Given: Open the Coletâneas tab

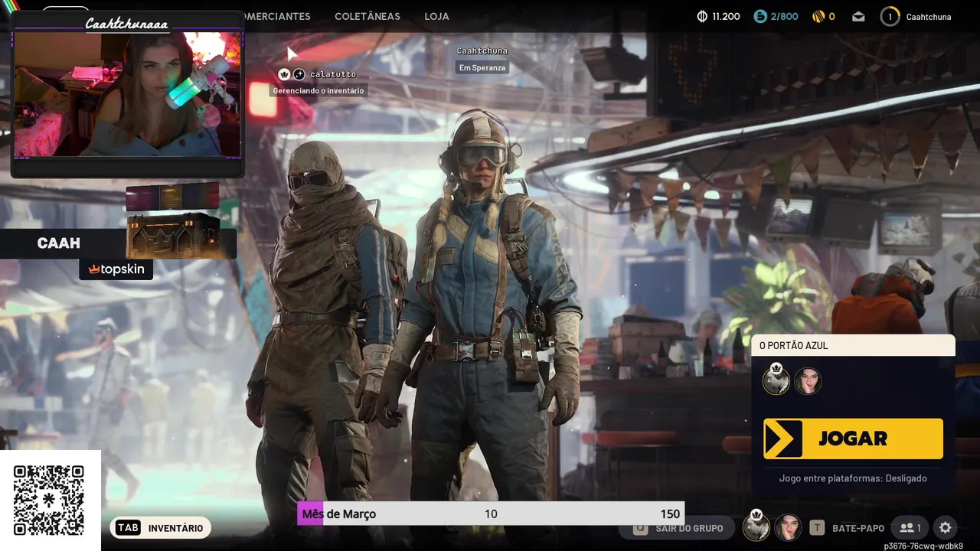Looking at the screenshot, I should [367, 16].
